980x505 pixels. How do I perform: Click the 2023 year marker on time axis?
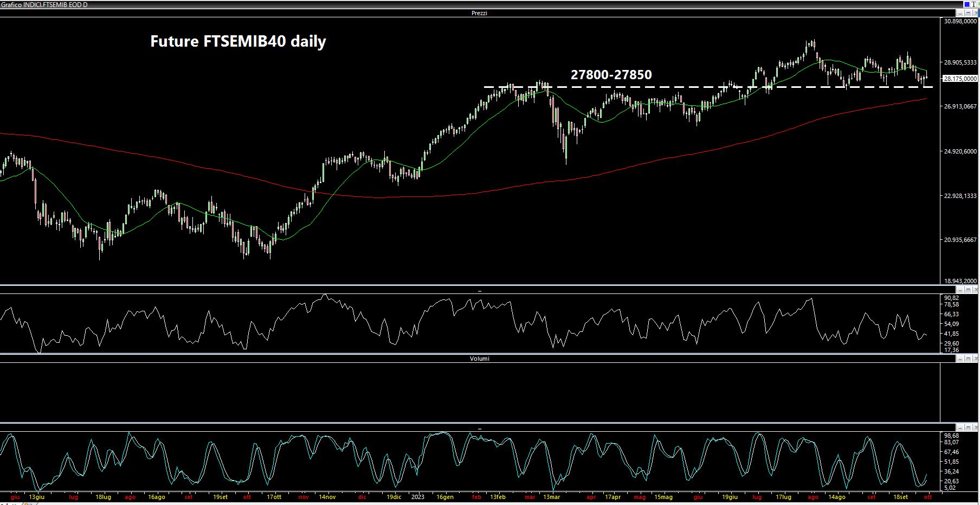point(418,497)
